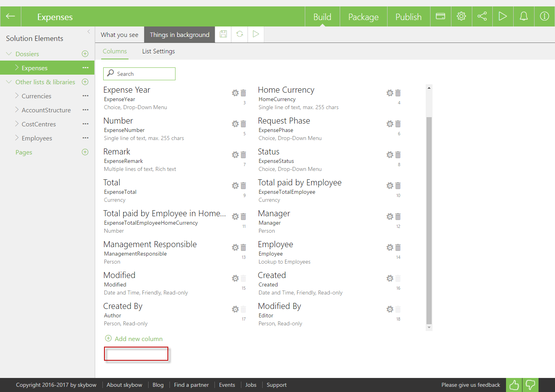Click the Search columns input field

coord(145,74)
